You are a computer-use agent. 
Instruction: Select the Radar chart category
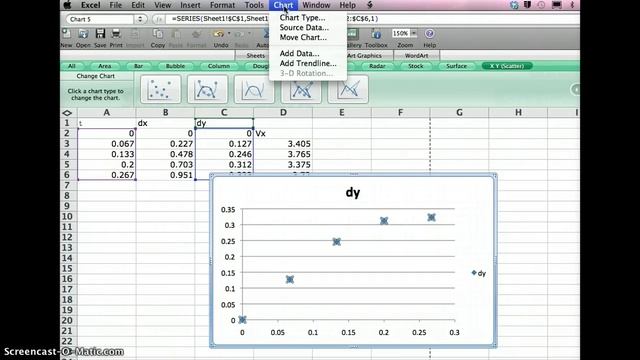point(377,66)
